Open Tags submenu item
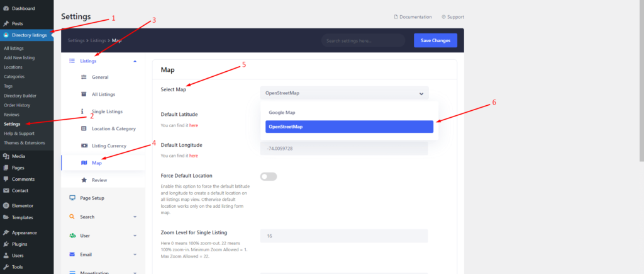 (8, 86)
